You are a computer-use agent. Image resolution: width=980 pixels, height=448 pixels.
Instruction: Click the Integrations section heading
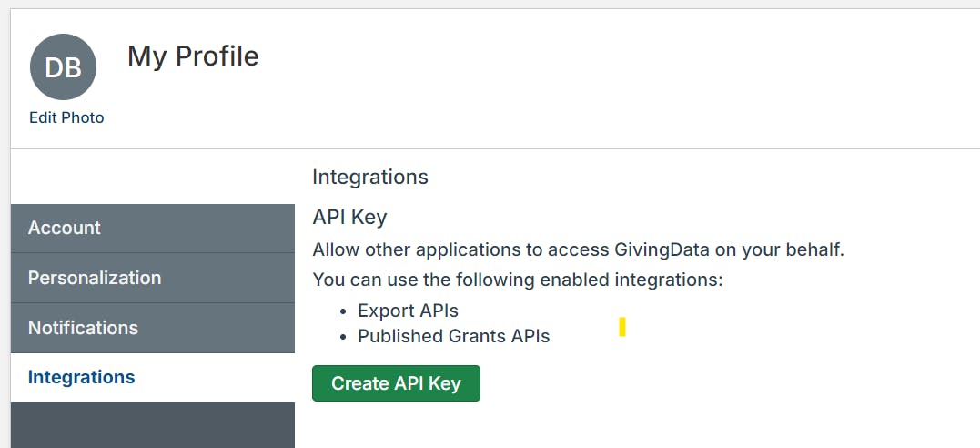pyautogui.click(x=370, y=177)
